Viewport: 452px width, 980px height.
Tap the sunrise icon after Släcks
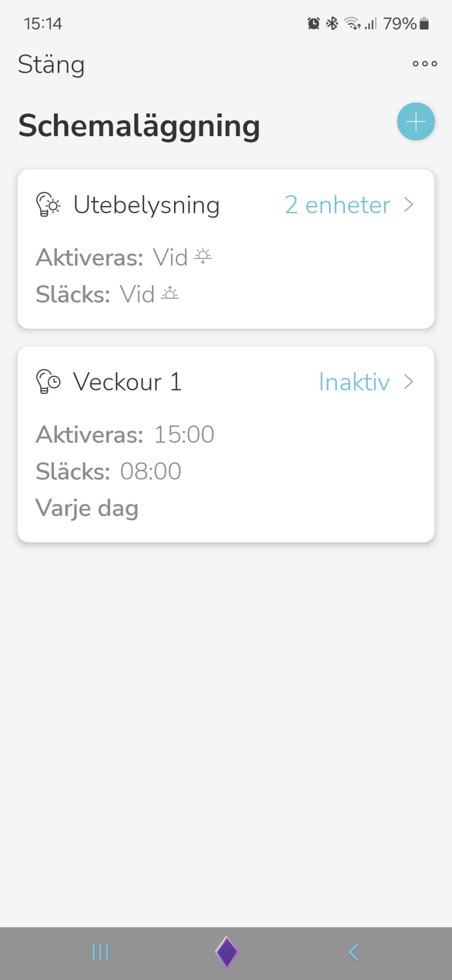pyautogui.click(x=170, y=293)
